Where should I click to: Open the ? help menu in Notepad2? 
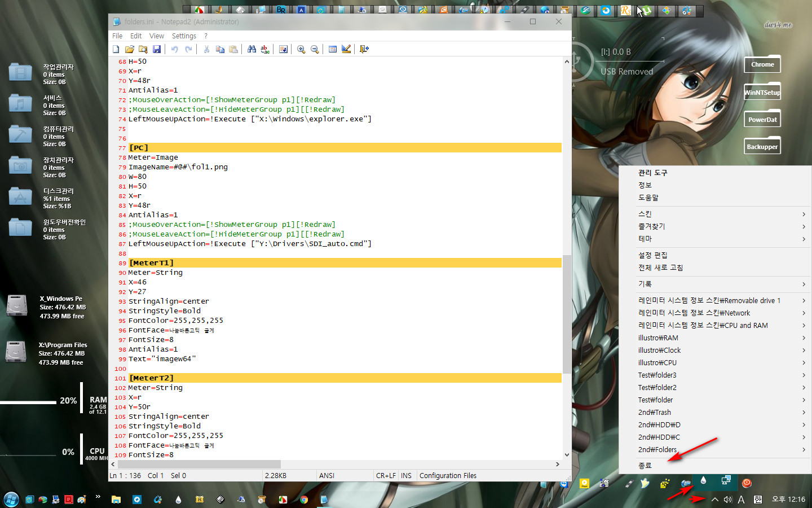tap(206, 36)
